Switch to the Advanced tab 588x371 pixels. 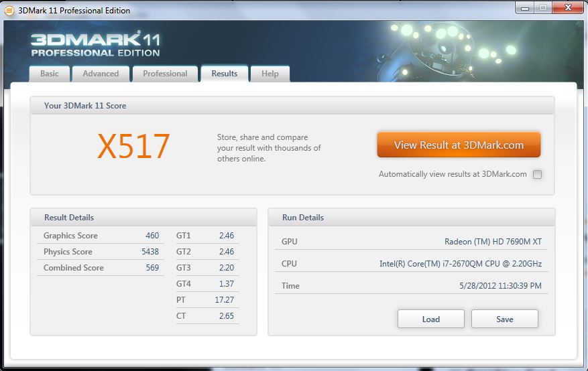click(101, 74)
